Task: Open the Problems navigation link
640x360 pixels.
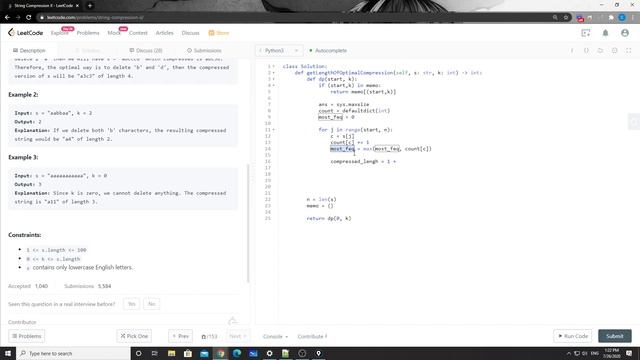Action: 88,33
